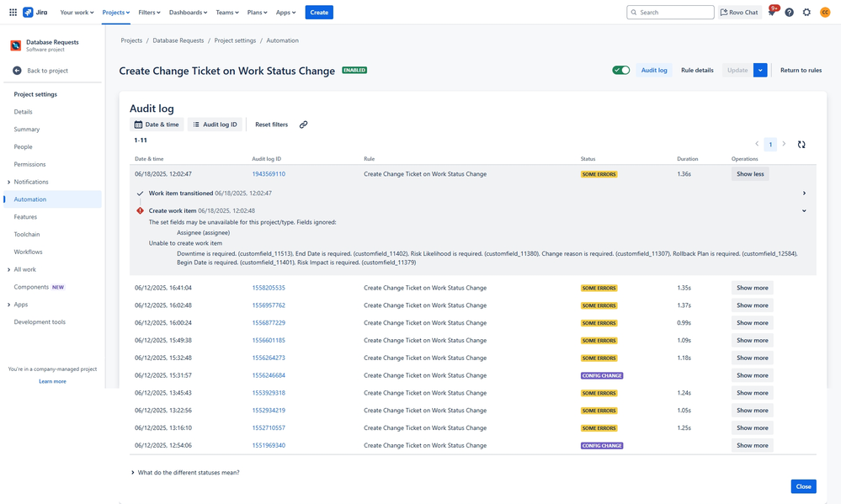Open Workflows in project settings

(x=28, y=252)
